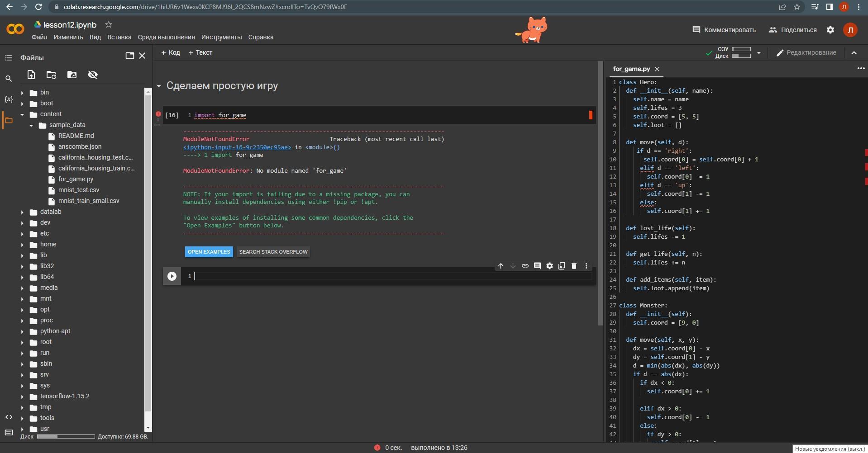The height and width of the screenshot is (453, 868).
Task: Open the 'Инструменты' menu
Action: click(221, 37)
